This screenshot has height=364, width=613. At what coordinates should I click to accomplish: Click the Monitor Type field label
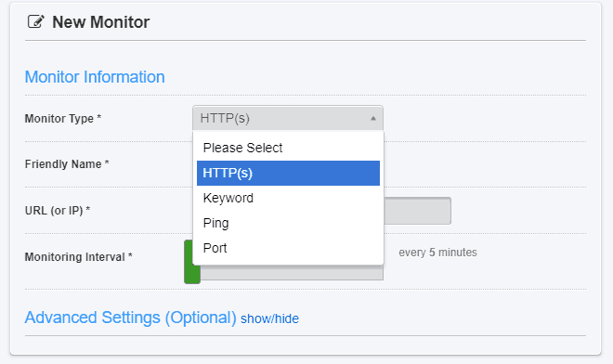[63, 119]
